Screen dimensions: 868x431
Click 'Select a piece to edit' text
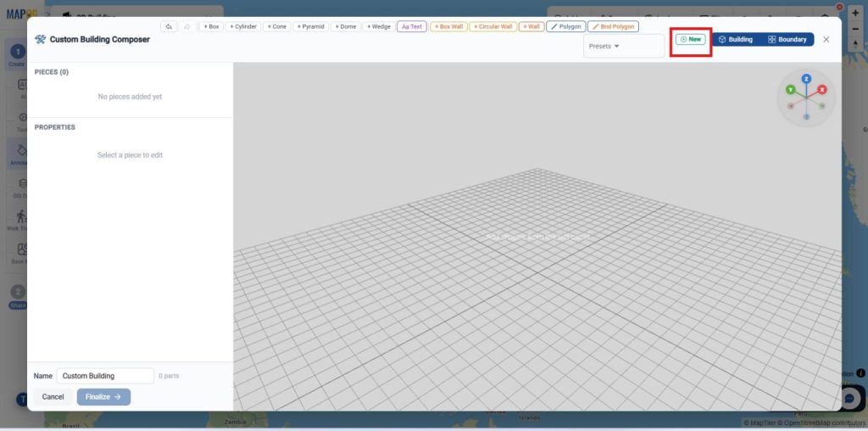pos(130,155)
